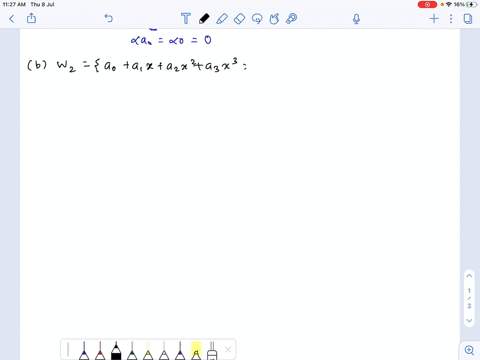This screenshot has width=480, height=360.
Task: Tap the Wi-Fi status icon
Action: point(449,5)
